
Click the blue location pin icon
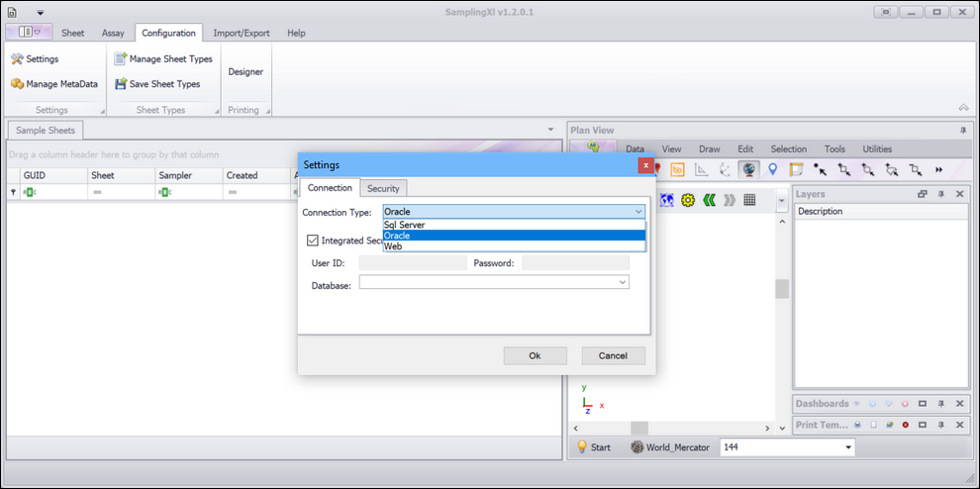coord(772,169)
